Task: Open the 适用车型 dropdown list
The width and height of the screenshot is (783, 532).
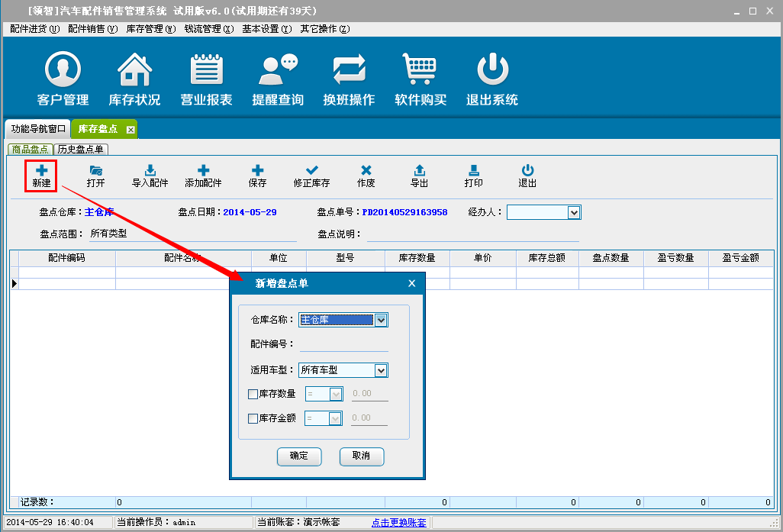Action: [x=382, y=370]
